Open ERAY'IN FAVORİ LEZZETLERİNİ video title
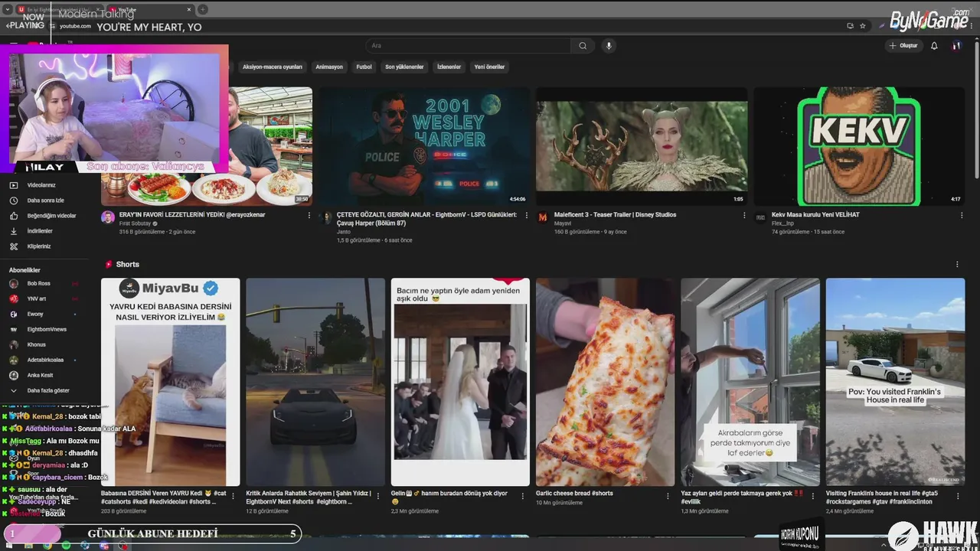This screenshot has height=551, width=980. click(x=192, y=215)
